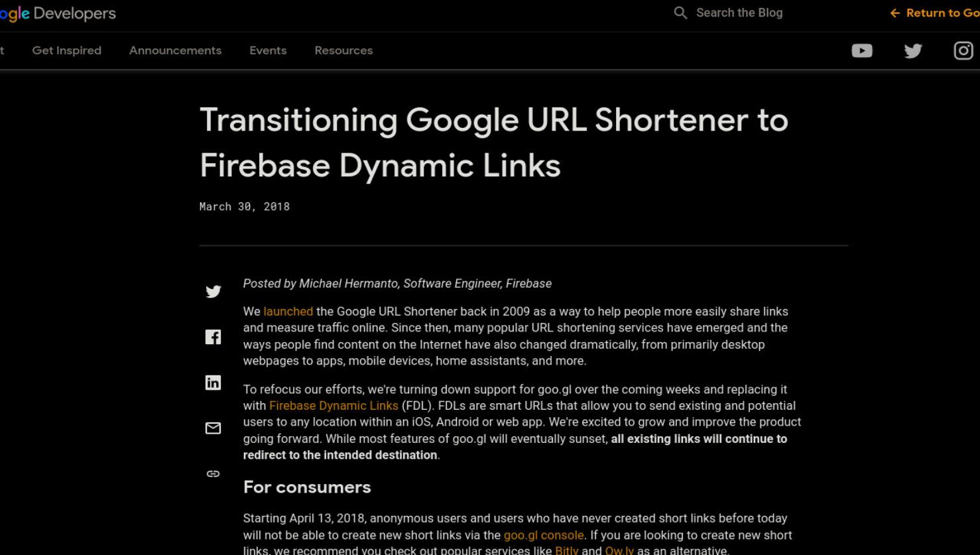
Task: Click the date March 30, 2018
Action: point(245,207)
